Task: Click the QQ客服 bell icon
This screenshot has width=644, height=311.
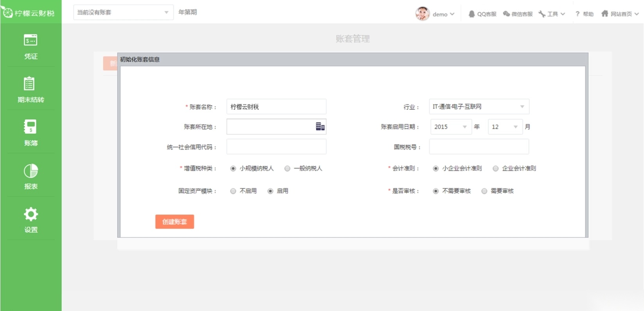Action: 471,14
